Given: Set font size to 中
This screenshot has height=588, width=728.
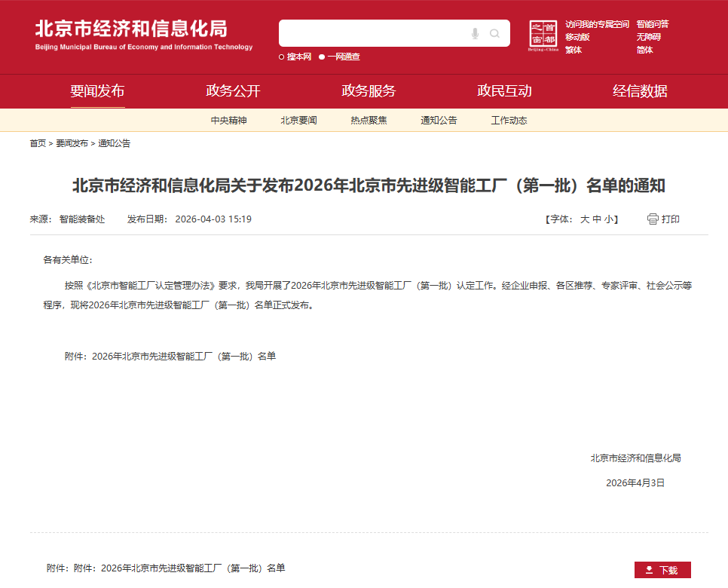Looking at the screenshot, I should pyautogui.click(x=597, y=219).
